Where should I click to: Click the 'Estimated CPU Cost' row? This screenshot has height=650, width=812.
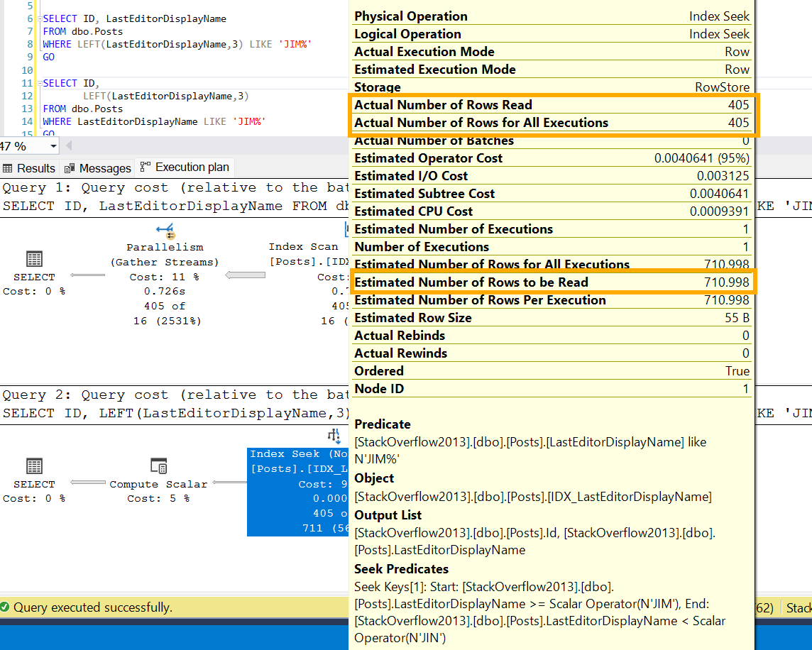tap(552, 211)
